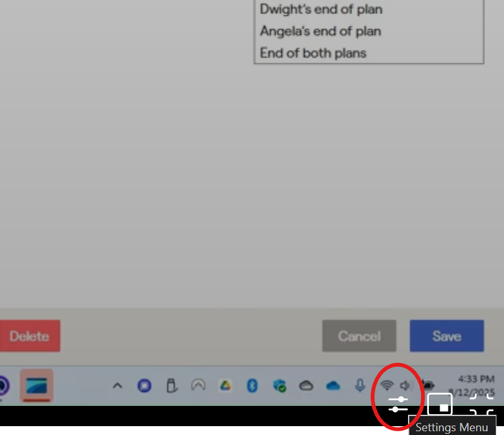Select "Dwight's end of plan" option
Screen dimensions: 504x435
point(321,9)
